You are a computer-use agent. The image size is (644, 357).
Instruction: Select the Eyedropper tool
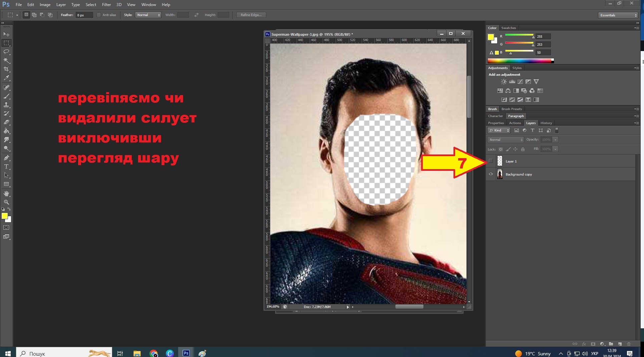tap(6, 78)
